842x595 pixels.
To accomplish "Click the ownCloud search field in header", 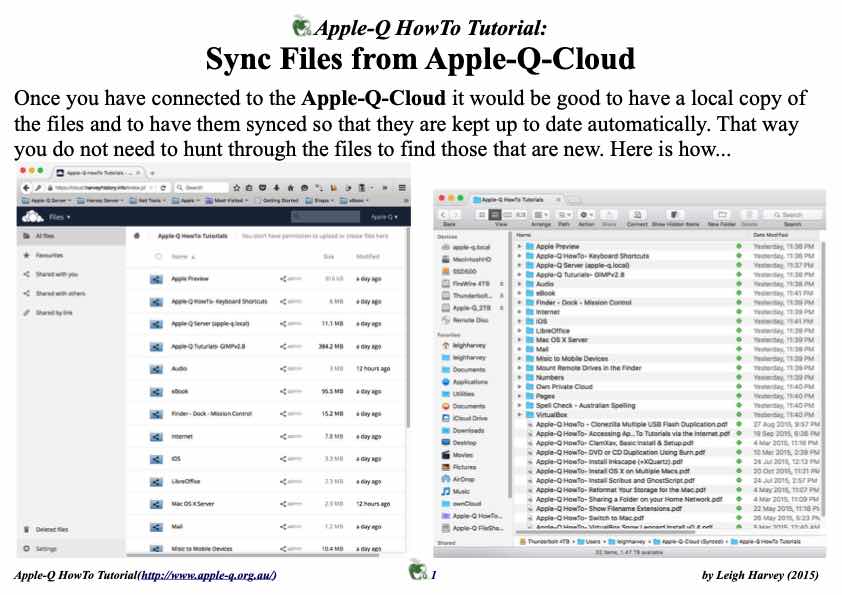I will (325, 217).
